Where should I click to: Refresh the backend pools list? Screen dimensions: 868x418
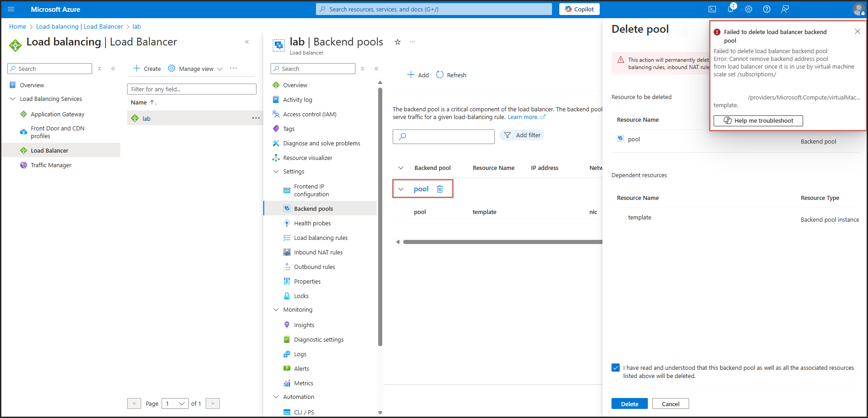(x=451, y=75)
